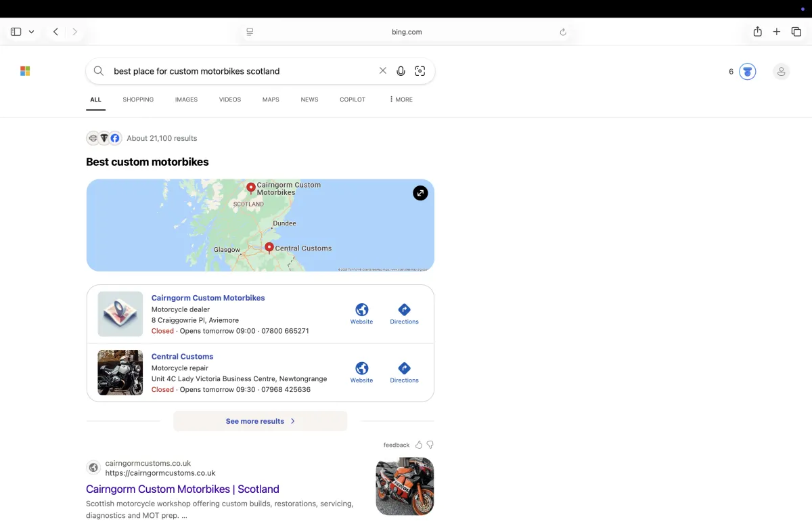Click the Cairngorm Custom Motorbikes map pin
This screenshot has height=528, width=812.
point(251,188)
